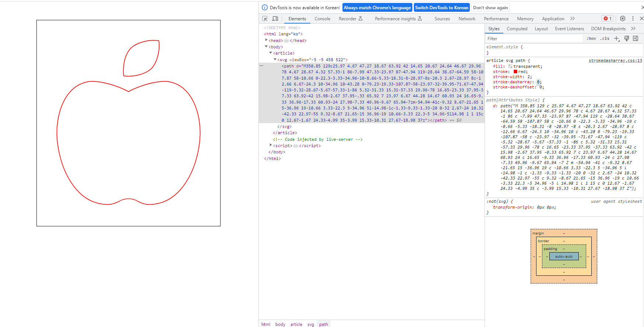This screenshot has width=644, height=327.
Task: Open the Network tab
Action: pyautogui.click(x=467, y=19)
